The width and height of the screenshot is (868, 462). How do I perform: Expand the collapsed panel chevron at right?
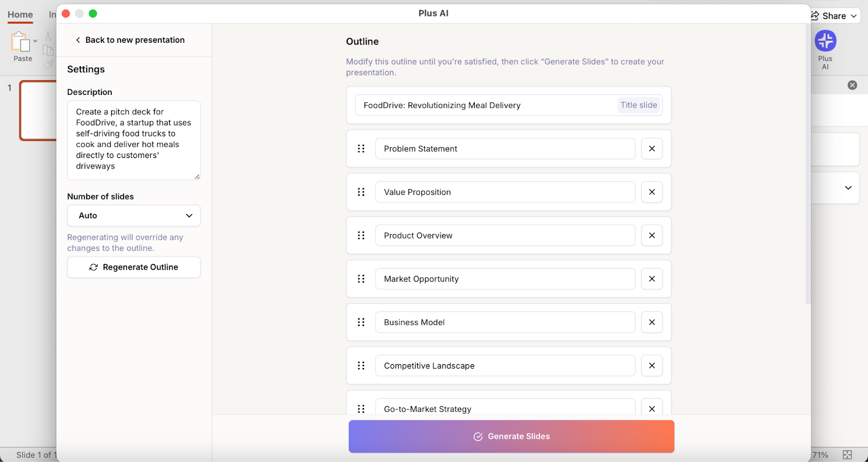(848, 188)
